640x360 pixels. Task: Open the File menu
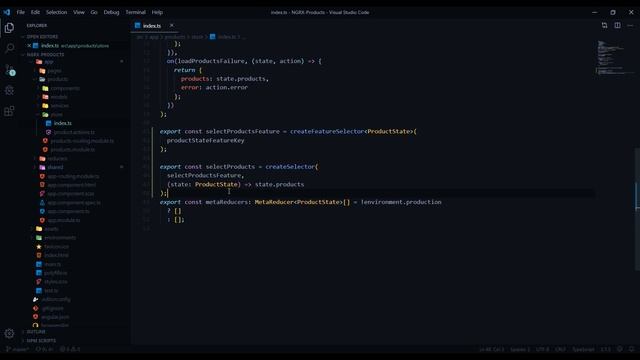click(20, 12)
